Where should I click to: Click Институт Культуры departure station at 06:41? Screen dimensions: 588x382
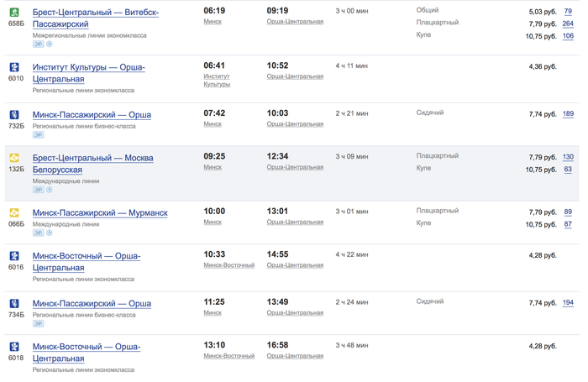pos(217,81)
